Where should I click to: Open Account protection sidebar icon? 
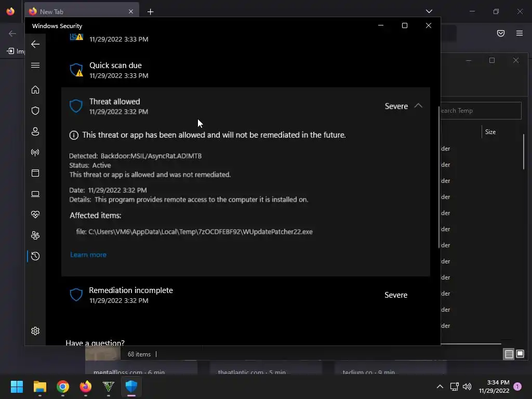[35, 131]
